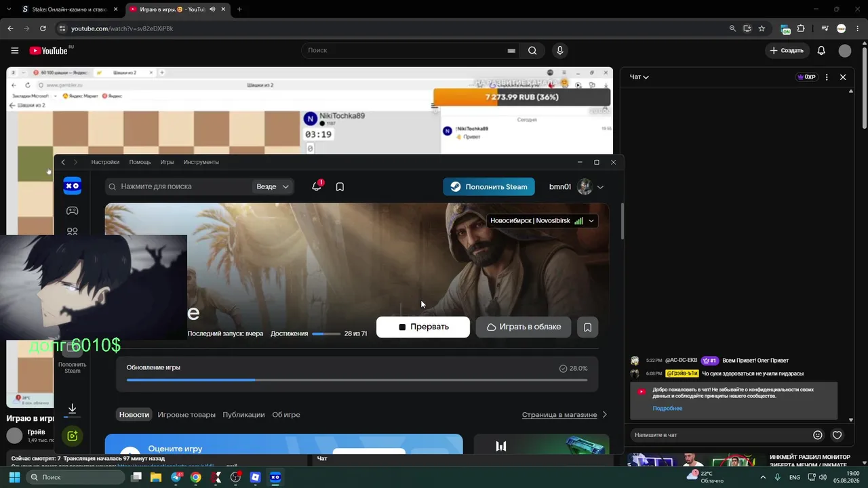This screenshot has width=868, height=488.
Task: Expand the Чат mode dropdown
Action: 639,77
